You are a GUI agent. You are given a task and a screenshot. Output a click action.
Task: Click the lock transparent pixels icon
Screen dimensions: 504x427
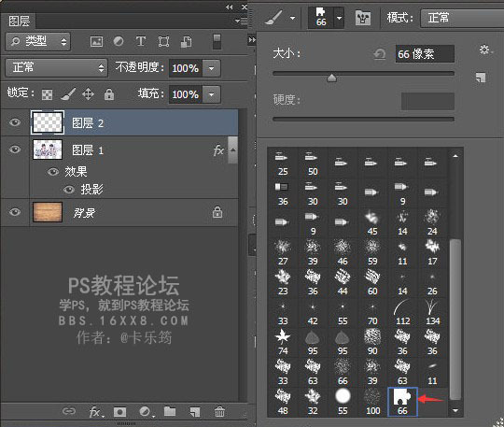(x=48, y=94)
